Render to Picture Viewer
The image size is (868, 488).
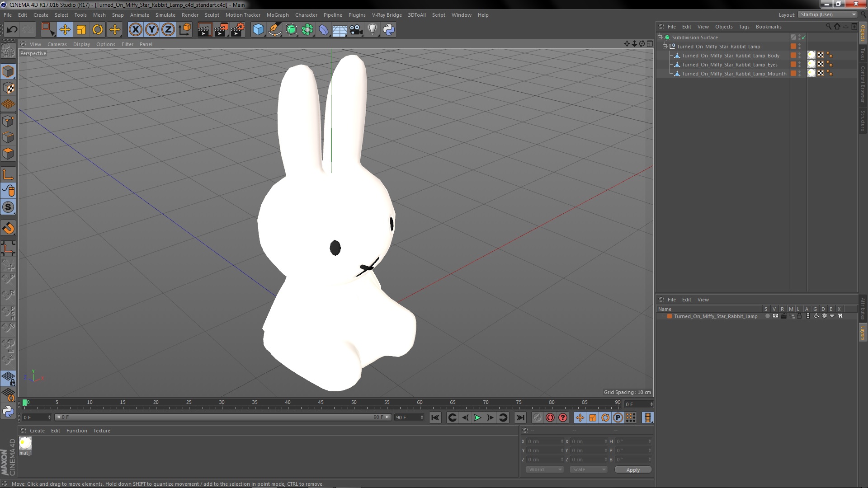tap(221, 30)
